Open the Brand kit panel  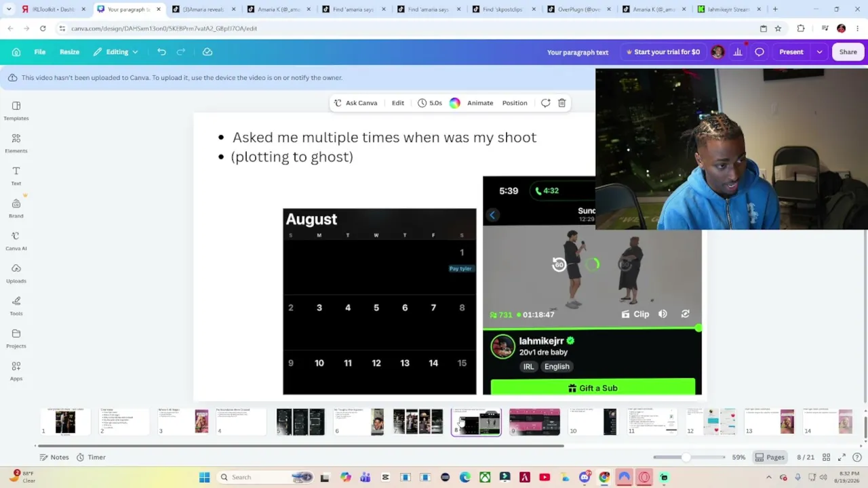click(x=16, y=208)
